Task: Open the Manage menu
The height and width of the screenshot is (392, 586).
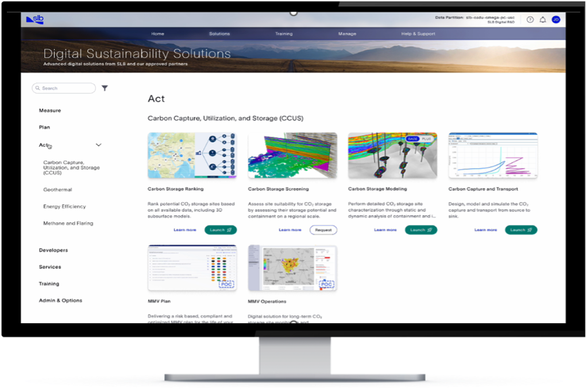Action: tap(347, 34)
